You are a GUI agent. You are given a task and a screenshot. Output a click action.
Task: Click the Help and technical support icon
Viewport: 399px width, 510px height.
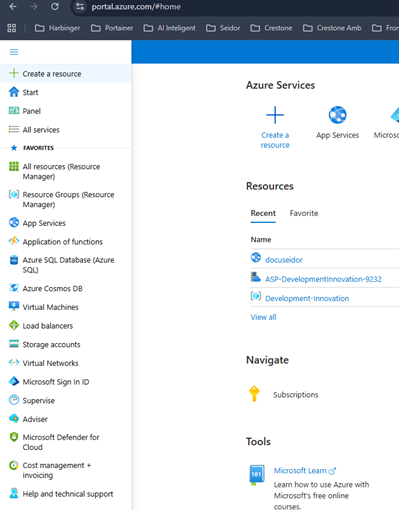pyautogui.click(x=14, y=493)
